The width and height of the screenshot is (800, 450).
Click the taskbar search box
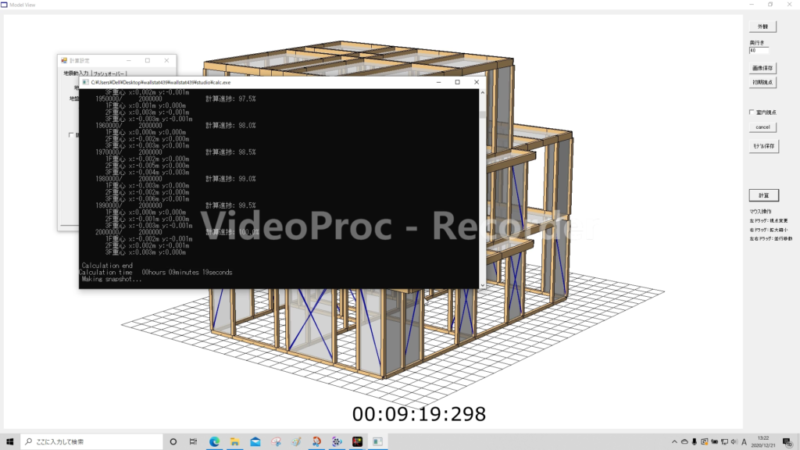click(x=92, y=441)
